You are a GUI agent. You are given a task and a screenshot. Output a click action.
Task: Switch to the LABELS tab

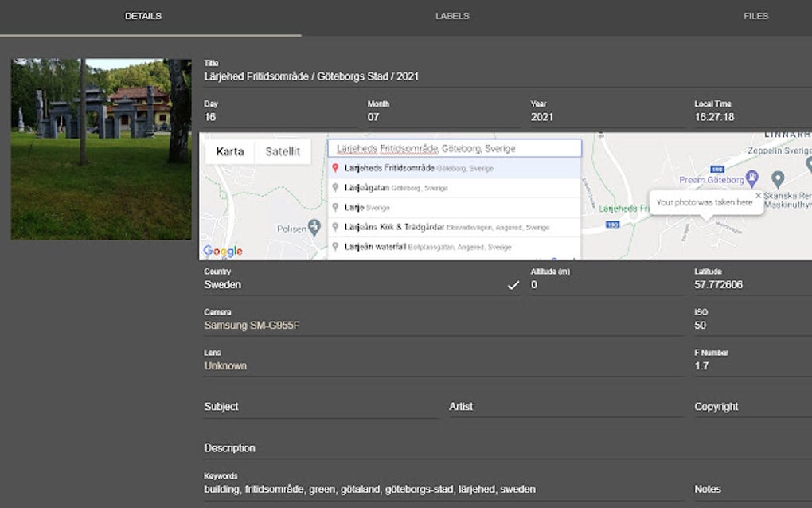[x=452, y=15]
